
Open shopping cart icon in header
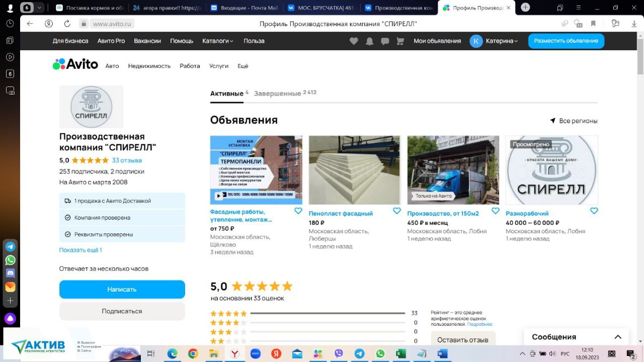point(400,41)
